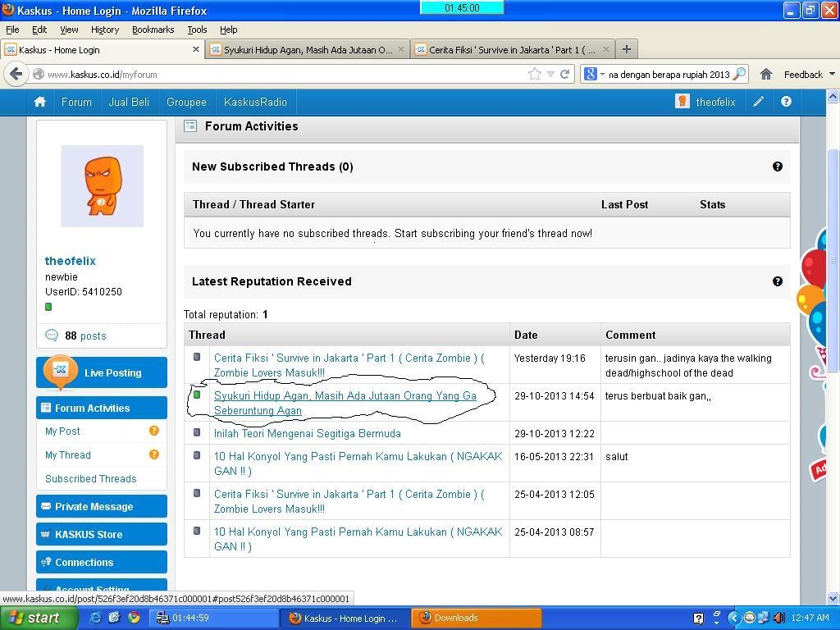Reload the page with refresh icon
The width and height of the screenshot is (840, 630).
564,74
